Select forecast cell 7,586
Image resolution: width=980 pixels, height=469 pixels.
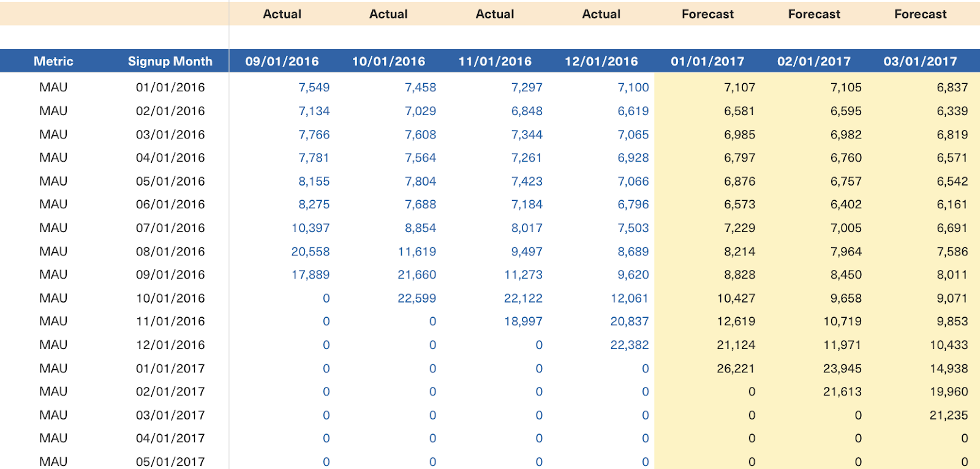952,252
